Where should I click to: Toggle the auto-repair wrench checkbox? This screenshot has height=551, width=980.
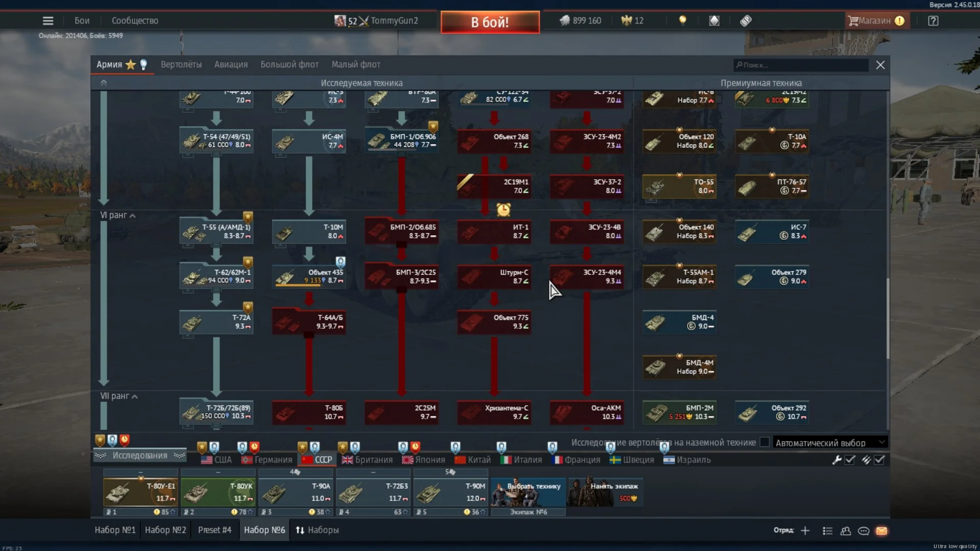coord(850,460)
